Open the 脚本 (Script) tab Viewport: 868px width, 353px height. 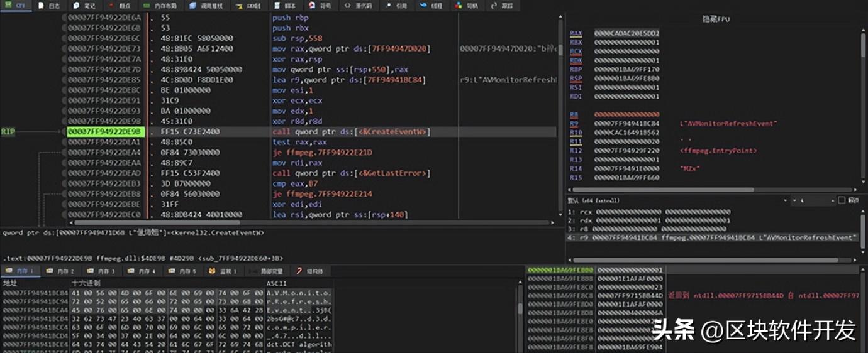click(x=286, y=6)
